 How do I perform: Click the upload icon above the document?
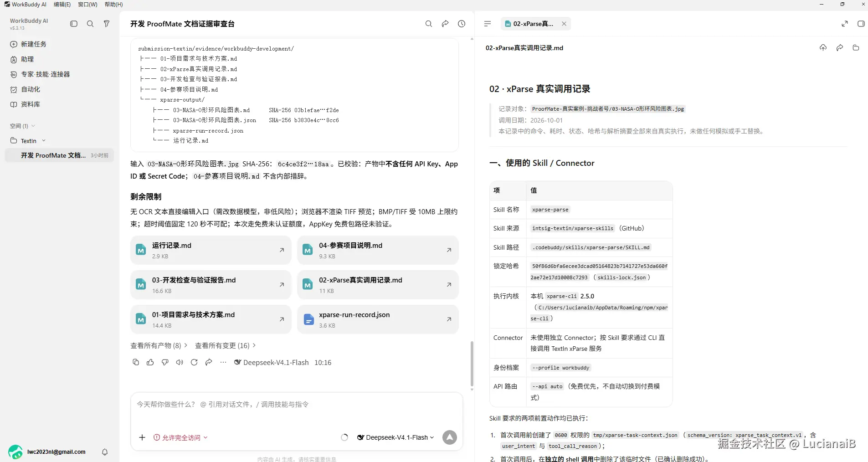[x=823, y=48]
